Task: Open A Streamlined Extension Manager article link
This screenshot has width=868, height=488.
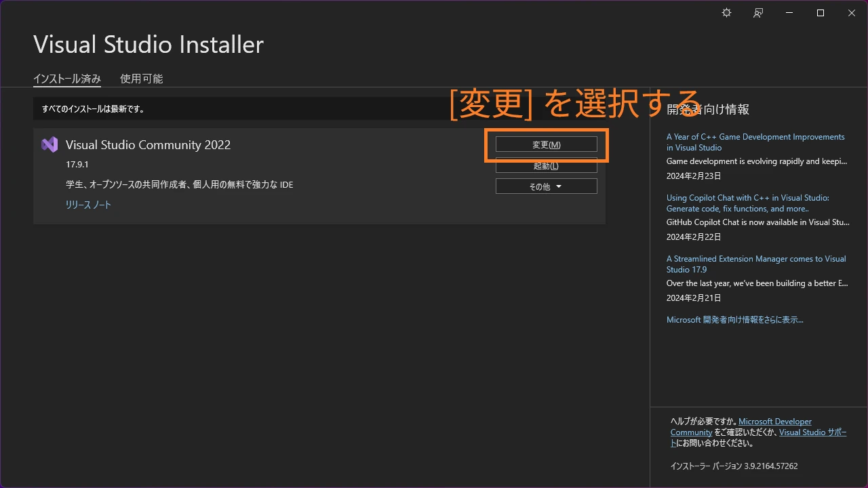Action: [x=756, y=264]
